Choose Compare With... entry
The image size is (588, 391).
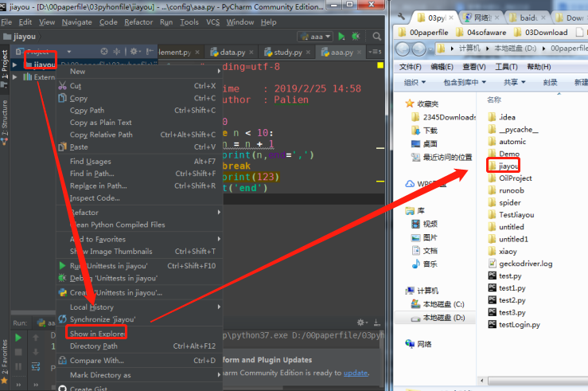139,361
